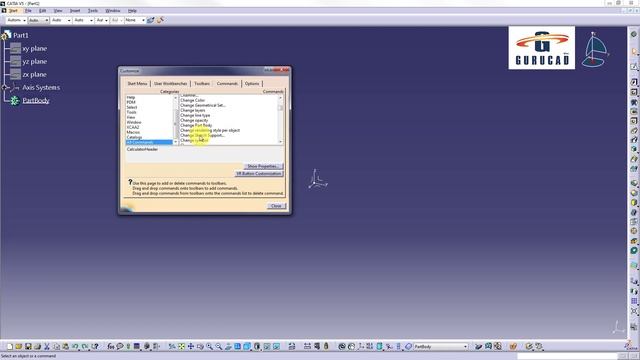Viewport: 640px width, 360px height.
Task: Open the fourth Auto dropdown in top toolbar
Action: (83, 20)
